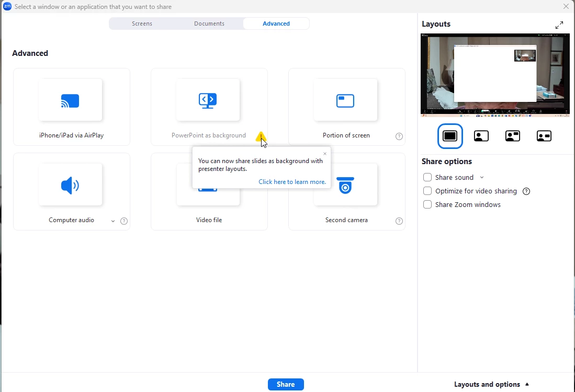Switch to the Documents tab
Screen dimensions: 575x392
(x=209, y=24)
